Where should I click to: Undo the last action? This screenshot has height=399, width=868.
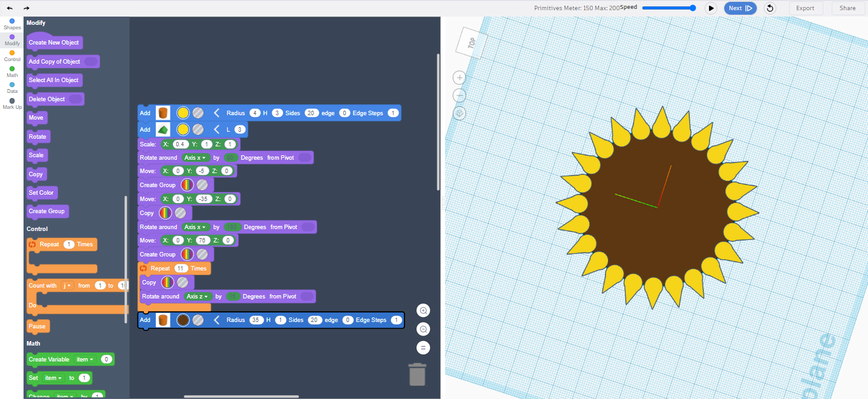[x=10, y=8]
